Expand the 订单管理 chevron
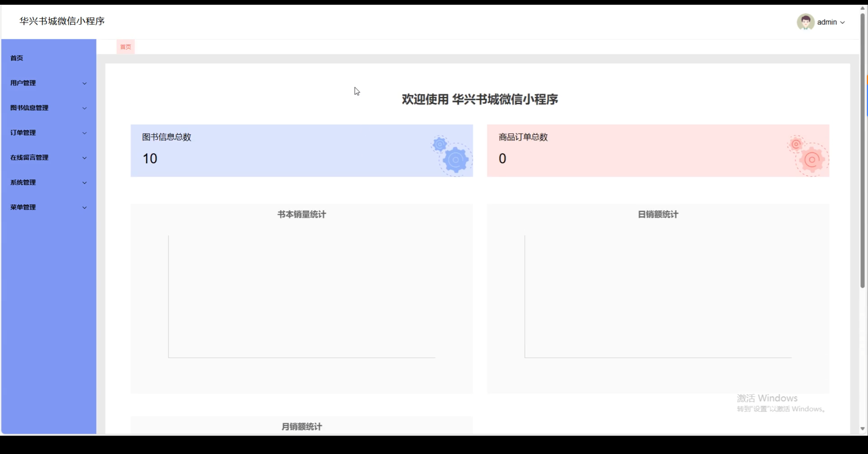This screenshot has height=454, width=868. coord(84,133)
